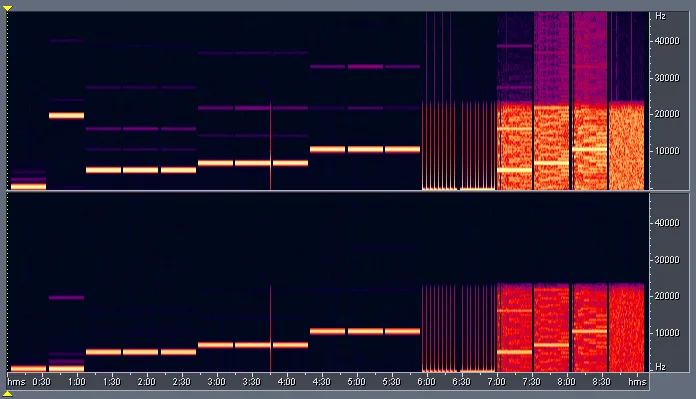Click 40000 on the upper channel frequency ruler
The height and width of the screenshot is (399, 696).
coord(667,41)
